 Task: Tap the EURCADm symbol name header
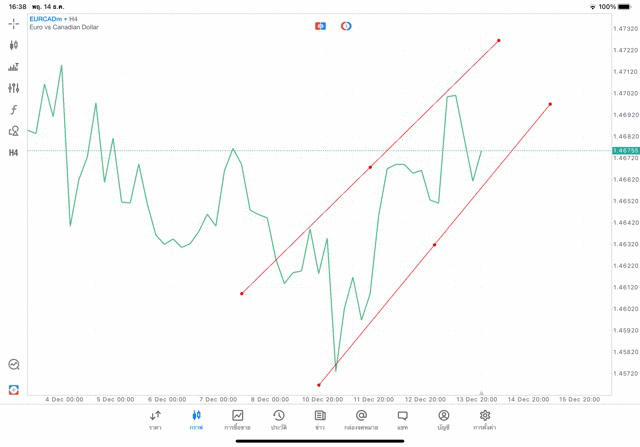(52, 19)
